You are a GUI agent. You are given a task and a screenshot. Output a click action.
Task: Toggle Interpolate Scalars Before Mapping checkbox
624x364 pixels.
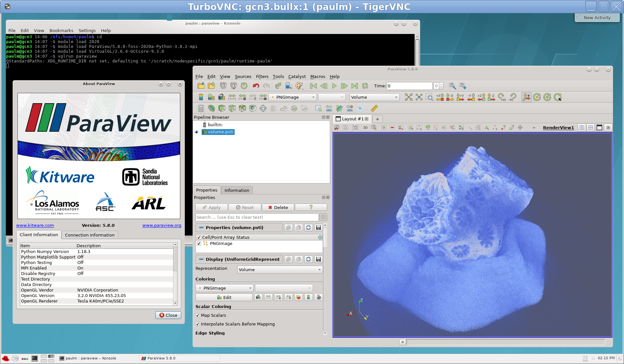pyautogui.click(x=197, y=324)
